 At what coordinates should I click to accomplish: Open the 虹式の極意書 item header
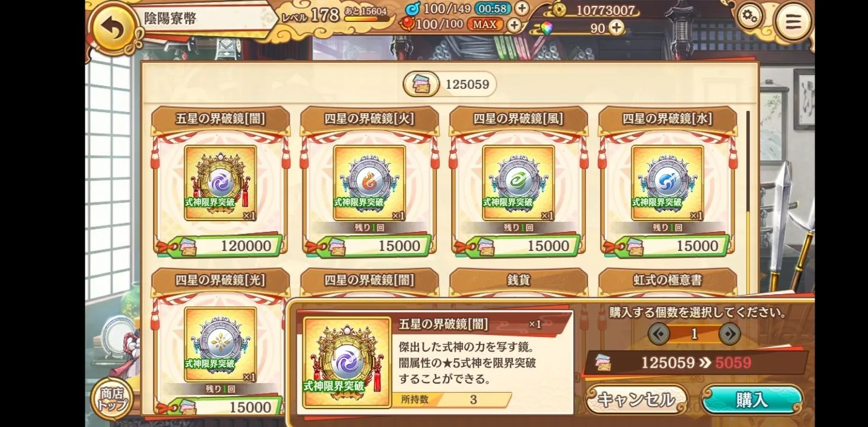click(668, 279)
